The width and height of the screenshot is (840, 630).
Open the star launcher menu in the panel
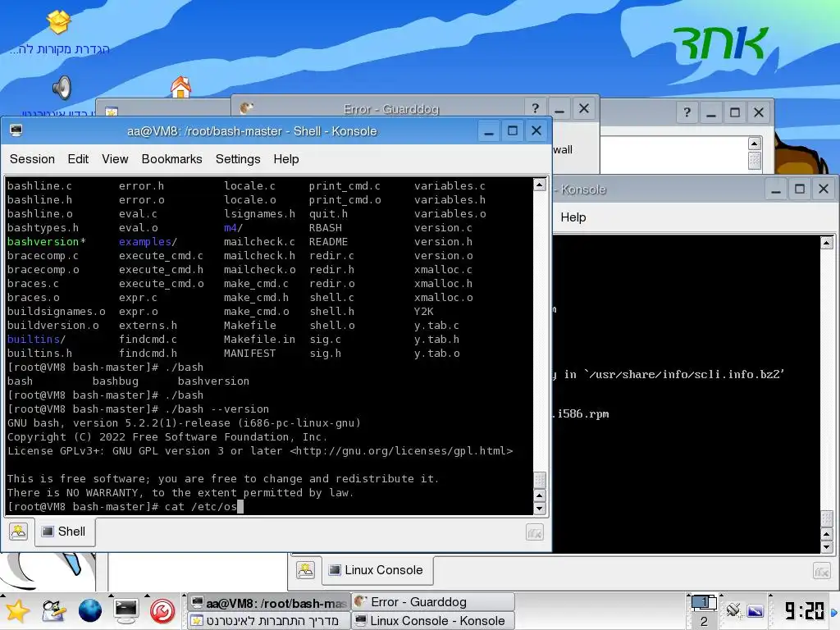pos(17,611)
